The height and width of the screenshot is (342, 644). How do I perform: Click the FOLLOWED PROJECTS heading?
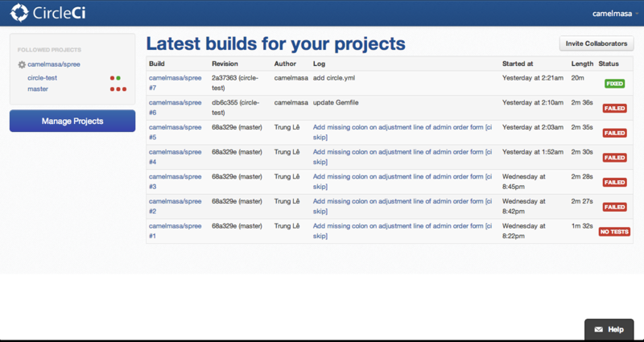[49, 50]
